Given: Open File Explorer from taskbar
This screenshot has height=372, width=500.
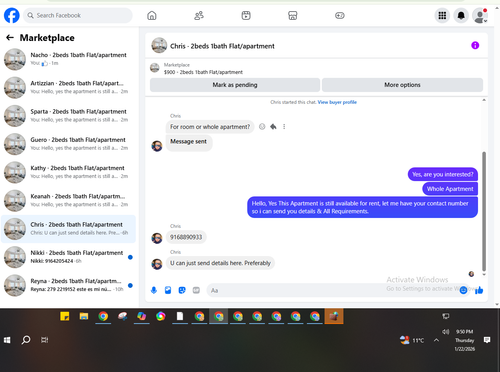Looking at the screenshot, I should click(x=84, y=316).
